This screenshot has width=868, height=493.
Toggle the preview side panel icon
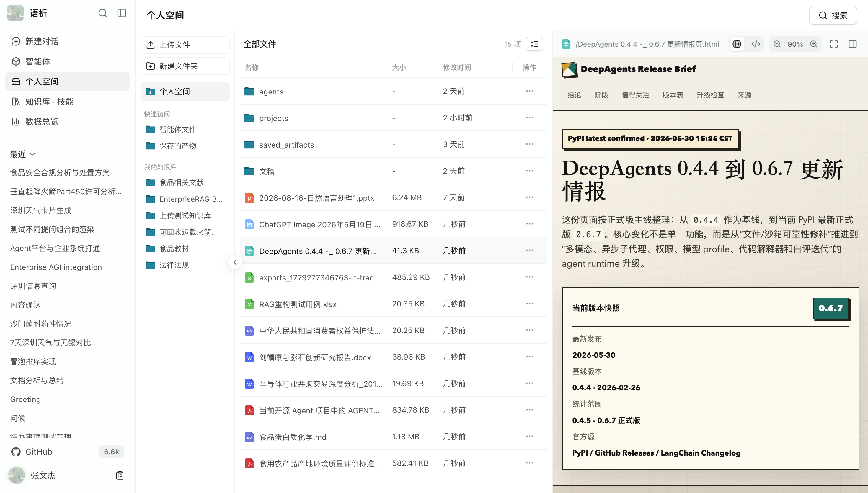click(853, 44)
